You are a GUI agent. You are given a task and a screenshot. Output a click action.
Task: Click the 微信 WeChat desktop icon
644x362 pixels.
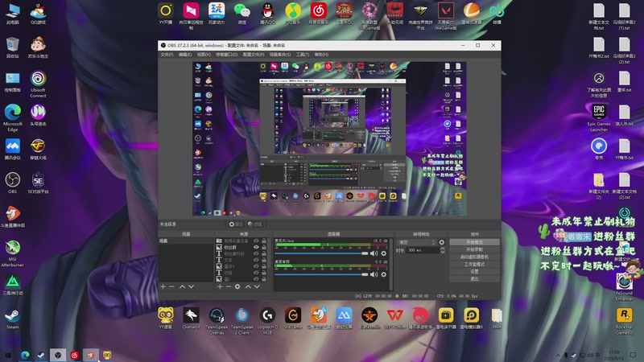pos(242,14)
